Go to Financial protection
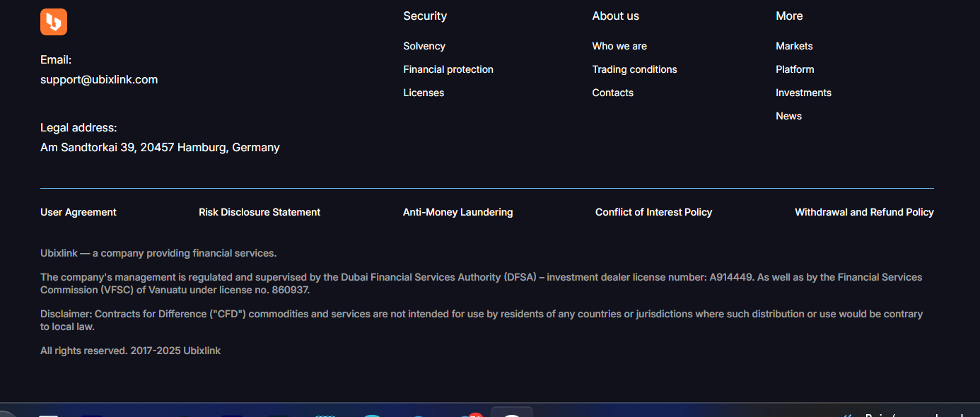980x417 pixels. point(448,69)
